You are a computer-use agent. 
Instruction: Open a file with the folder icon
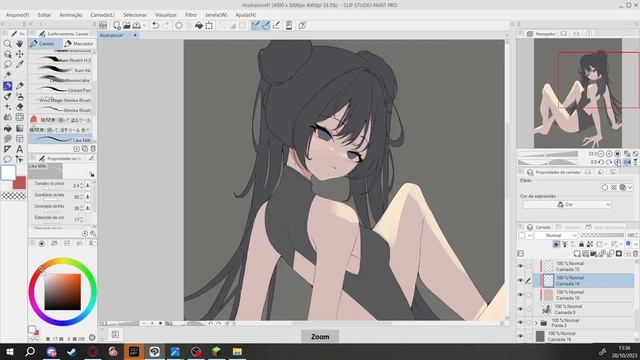tap(127, 25)
